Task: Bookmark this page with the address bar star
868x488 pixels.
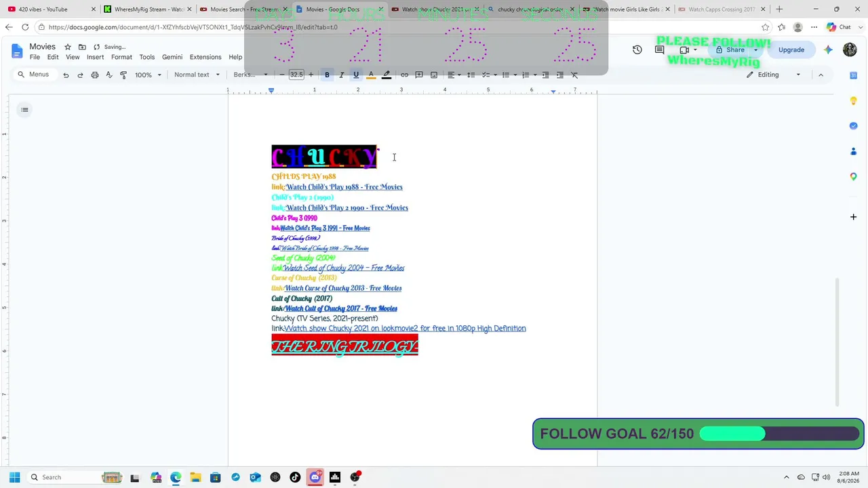Action: (x=766, y=27)
